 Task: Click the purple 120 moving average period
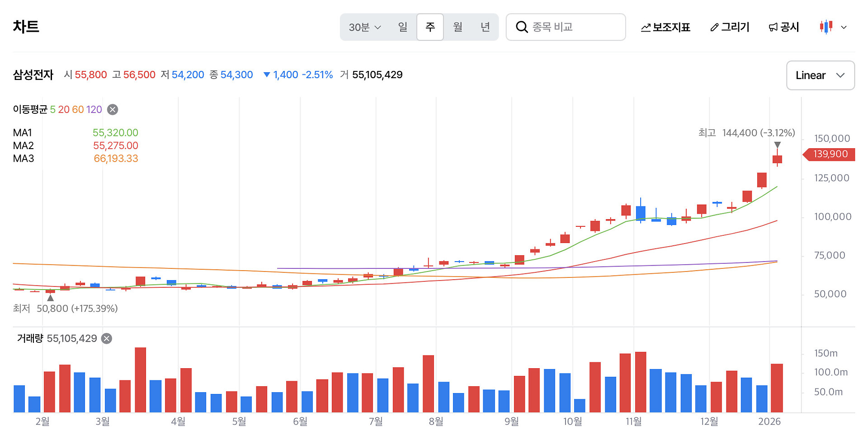(x=94, y=109)
